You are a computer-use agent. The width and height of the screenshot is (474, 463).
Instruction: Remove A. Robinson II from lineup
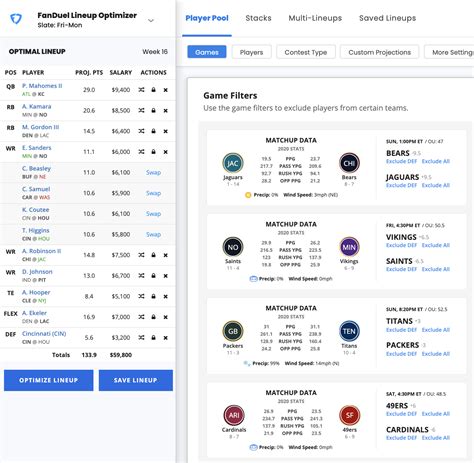[165, 255]
